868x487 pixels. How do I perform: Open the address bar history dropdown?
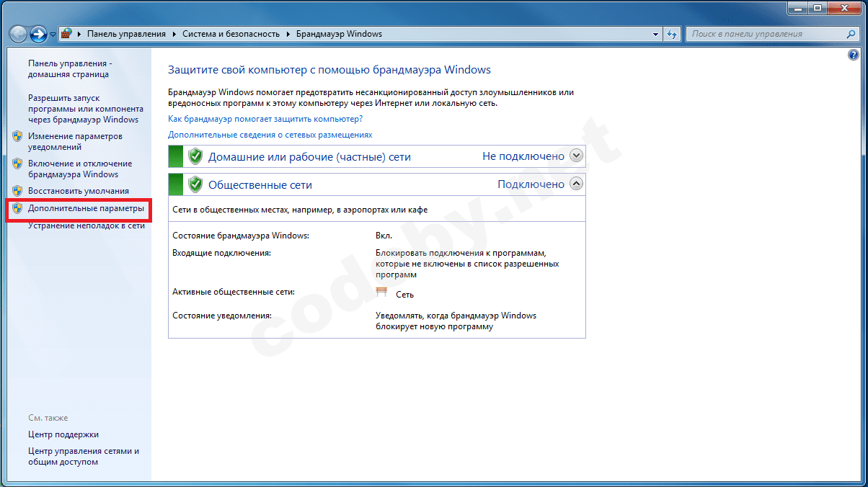[655, 33]
